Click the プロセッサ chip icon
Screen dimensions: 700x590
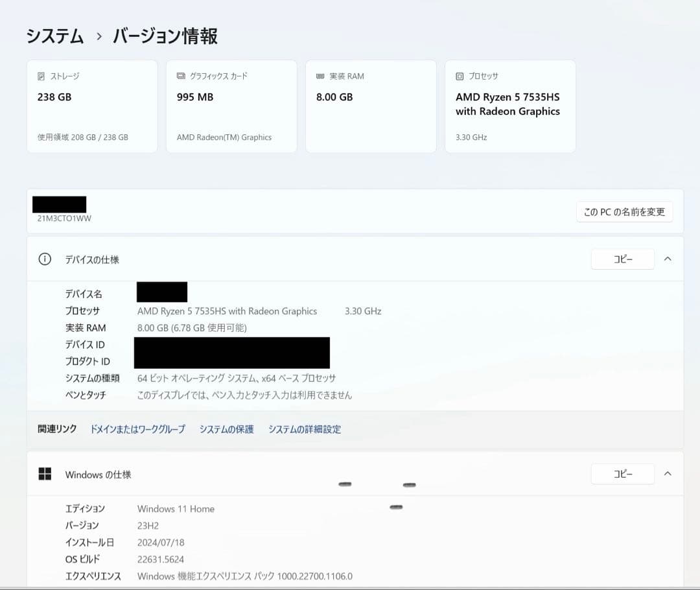tap(460, 76)
